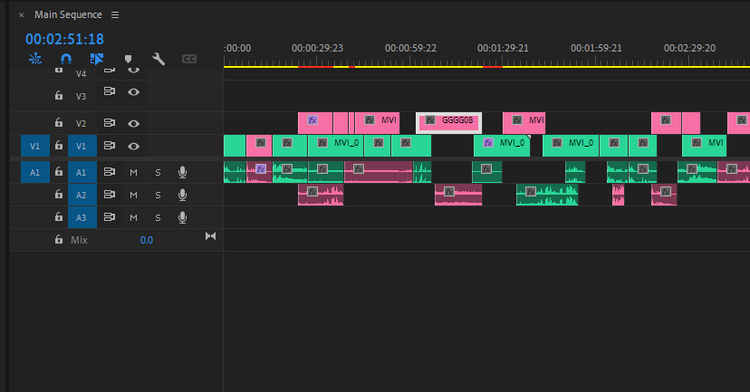The width and height of the screenshot is (750, 392).
Task: Click the Mix track output arrow icon
Action: [210, 236]
